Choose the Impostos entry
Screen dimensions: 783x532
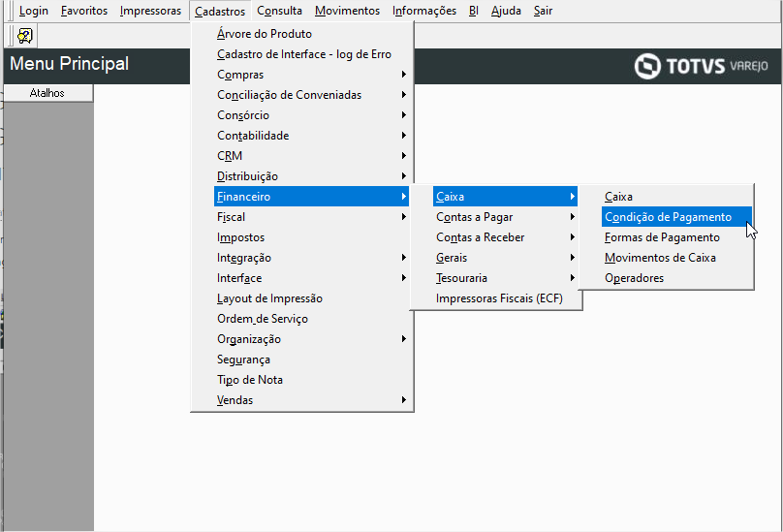point(311,237)
